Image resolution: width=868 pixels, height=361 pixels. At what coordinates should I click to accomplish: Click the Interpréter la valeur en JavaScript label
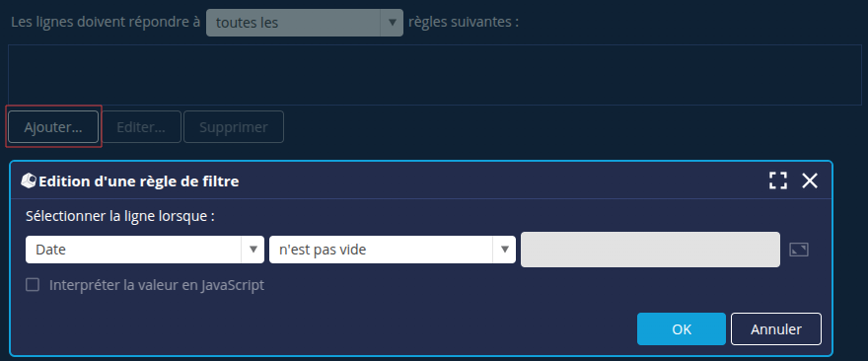pos(157,285)
